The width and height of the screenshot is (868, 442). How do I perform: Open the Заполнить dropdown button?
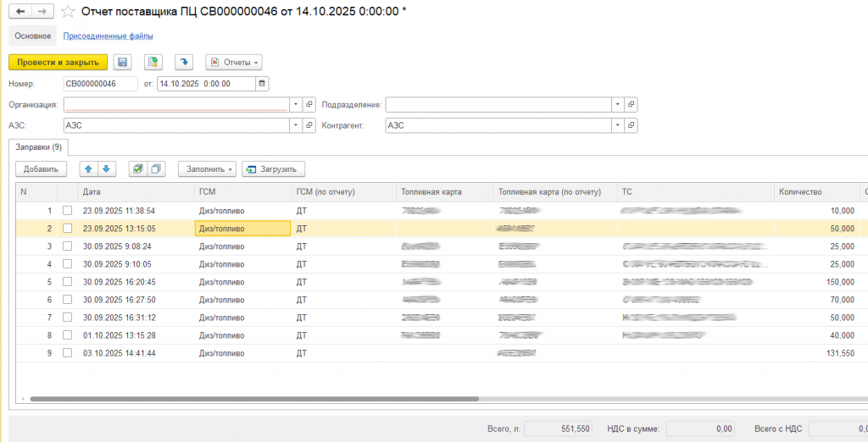[x=207, y=169]
